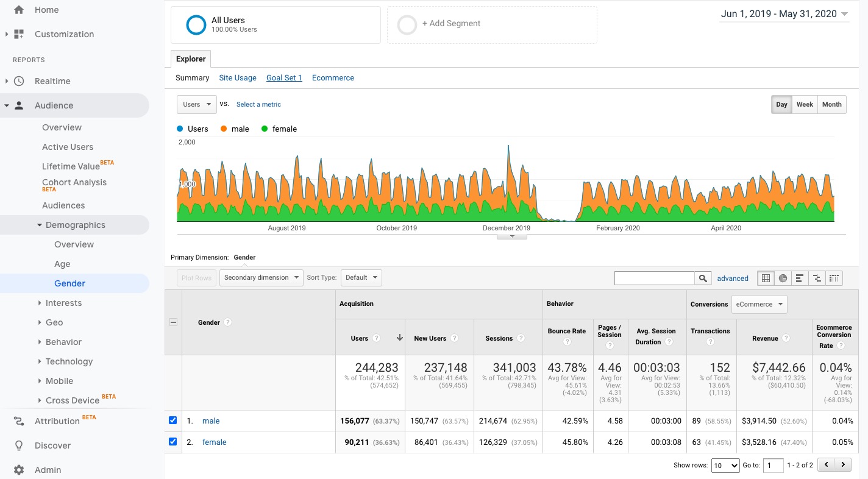
Task: Open the Secondary dimension dropdown
Action: [261, 277]
